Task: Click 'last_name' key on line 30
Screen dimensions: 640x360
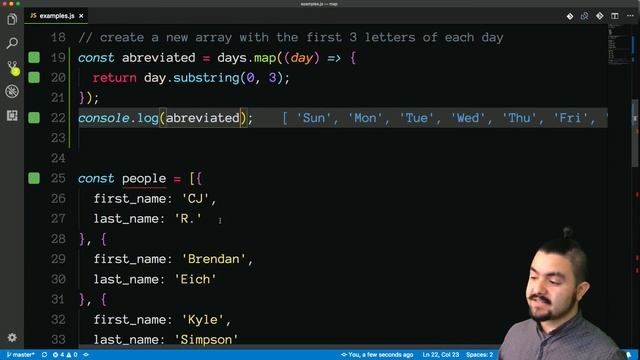Action: click(x=126, y=279)
